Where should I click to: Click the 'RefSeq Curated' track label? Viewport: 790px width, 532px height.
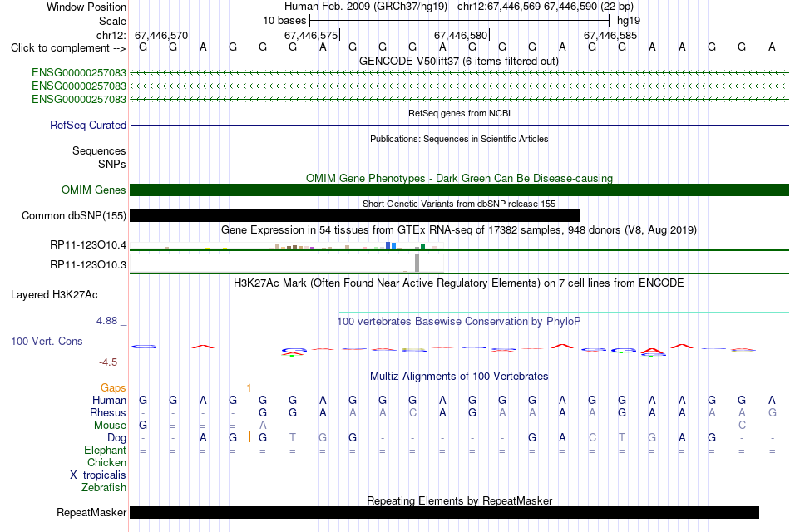point(88,125)
